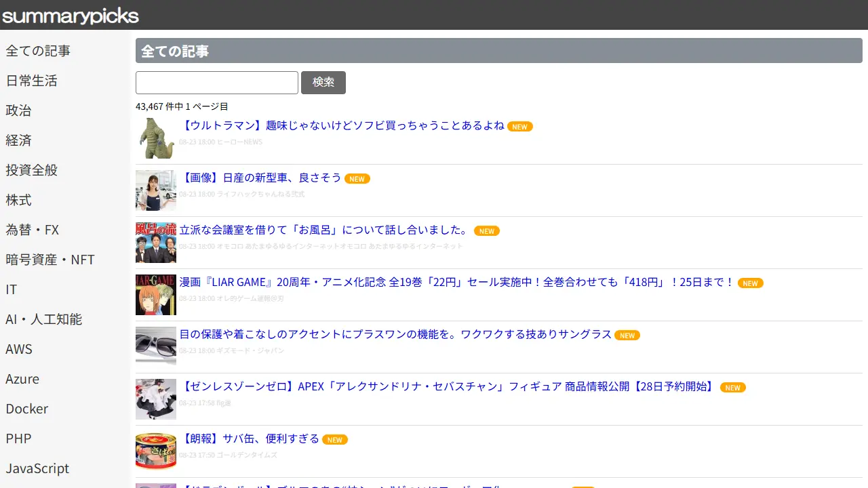Click the meeting room bath discussion thumbnail
Image resolution: width=868 pixels, height=488 pixels.
coord(156,243)
